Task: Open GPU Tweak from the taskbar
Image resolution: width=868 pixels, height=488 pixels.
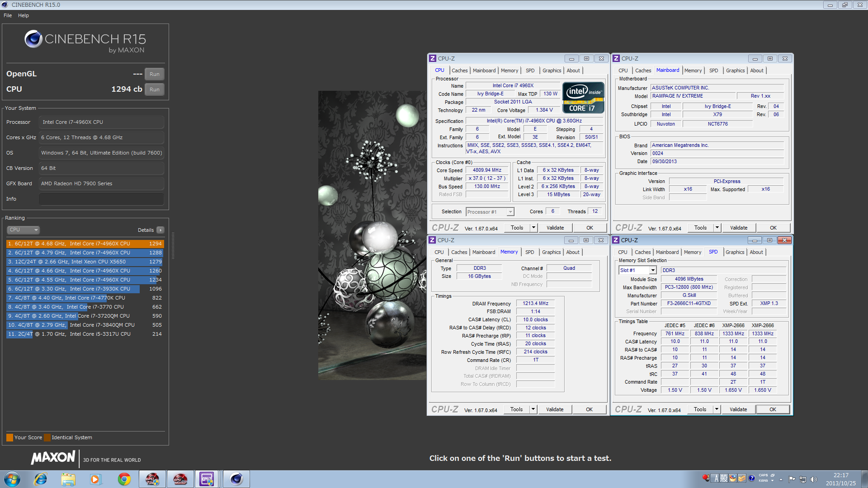Action: (x=152, y=479)
